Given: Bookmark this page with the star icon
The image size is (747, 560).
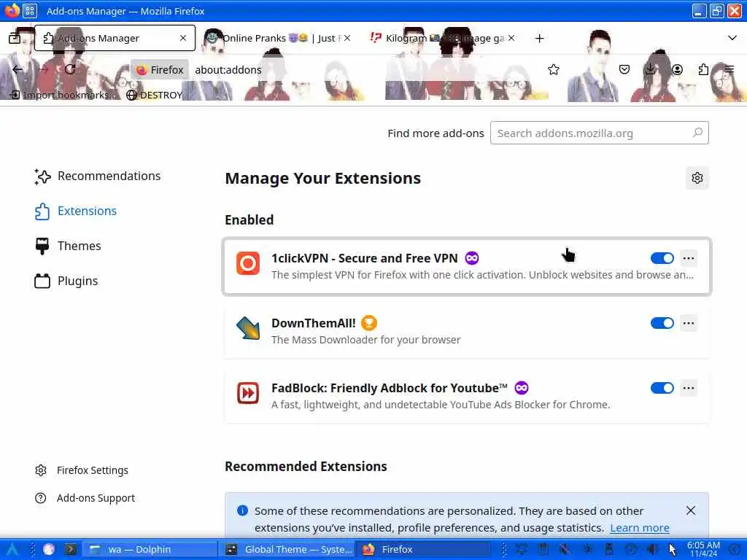Looking at the screenshot, I should tap(553, 69).
